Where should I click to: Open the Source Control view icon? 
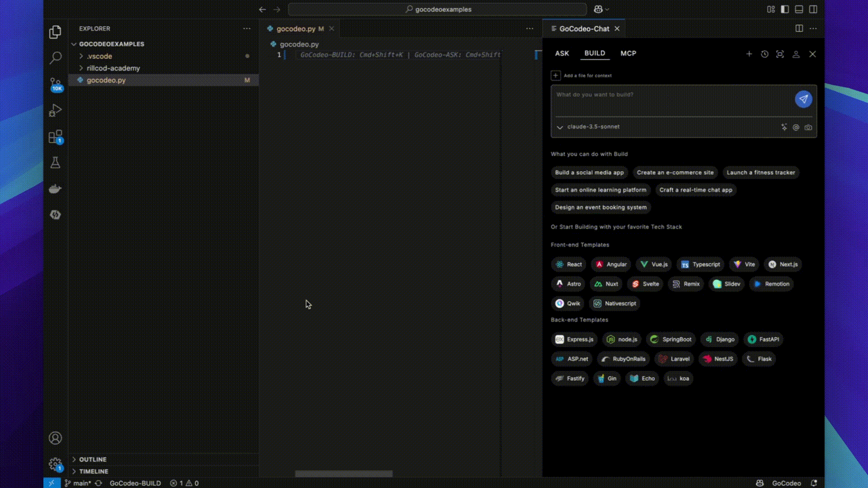[x=55, y=84]
